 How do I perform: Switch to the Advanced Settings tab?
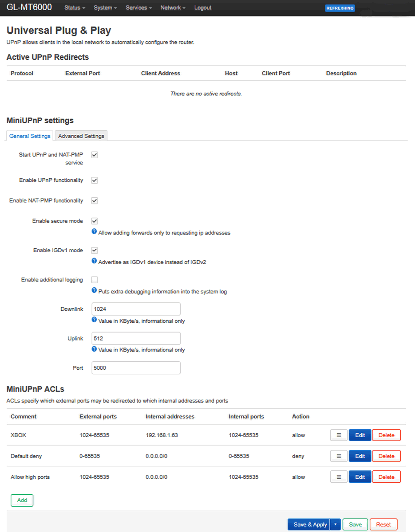click(81, 136)
